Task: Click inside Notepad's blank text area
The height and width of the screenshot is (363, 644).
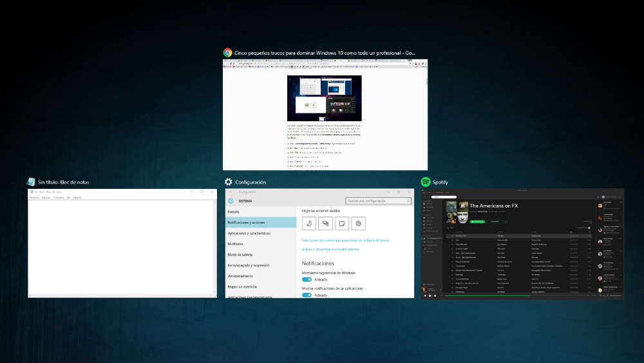Action: pyautogui.click(x=120, y=247)
